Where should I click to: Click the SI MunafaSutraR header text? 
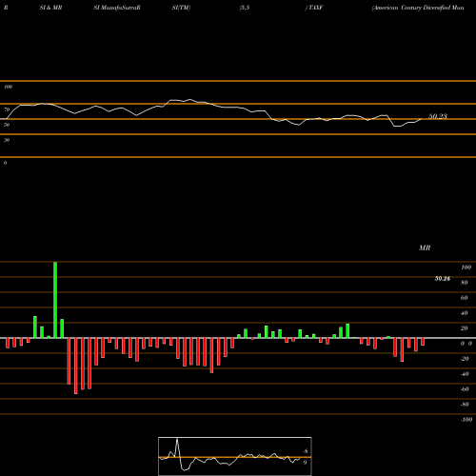[x=117, y=8]
